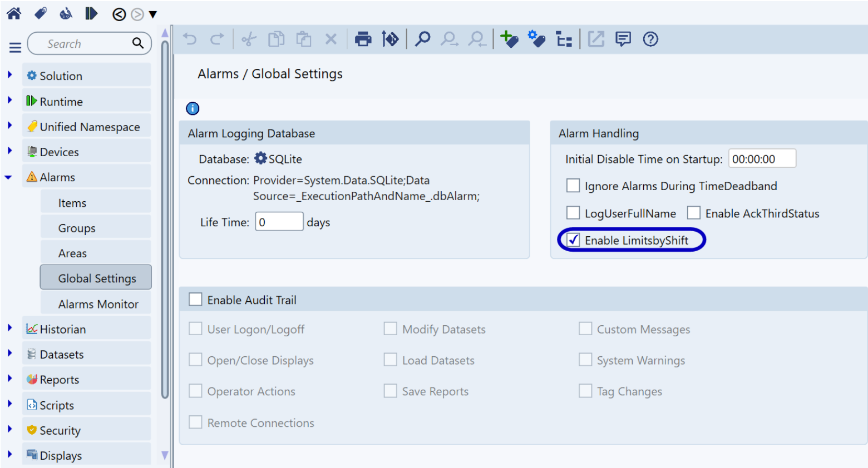
Task: Toggle the hamburger menu
Action: pos(15,47)
